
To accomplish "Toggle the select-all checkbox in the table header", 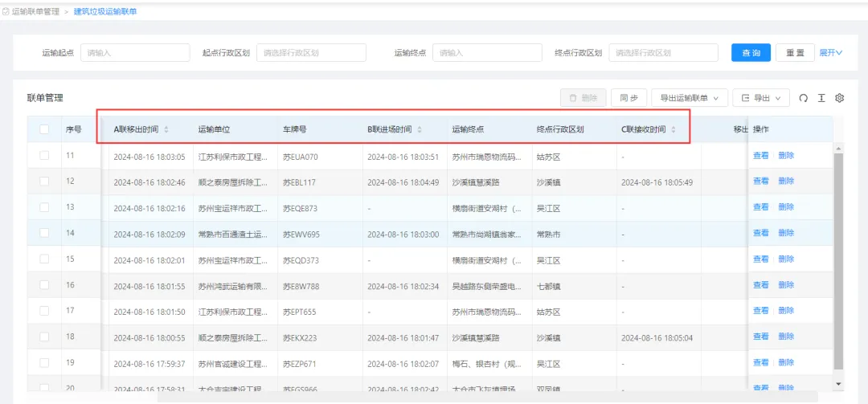I will pos(44,129).
